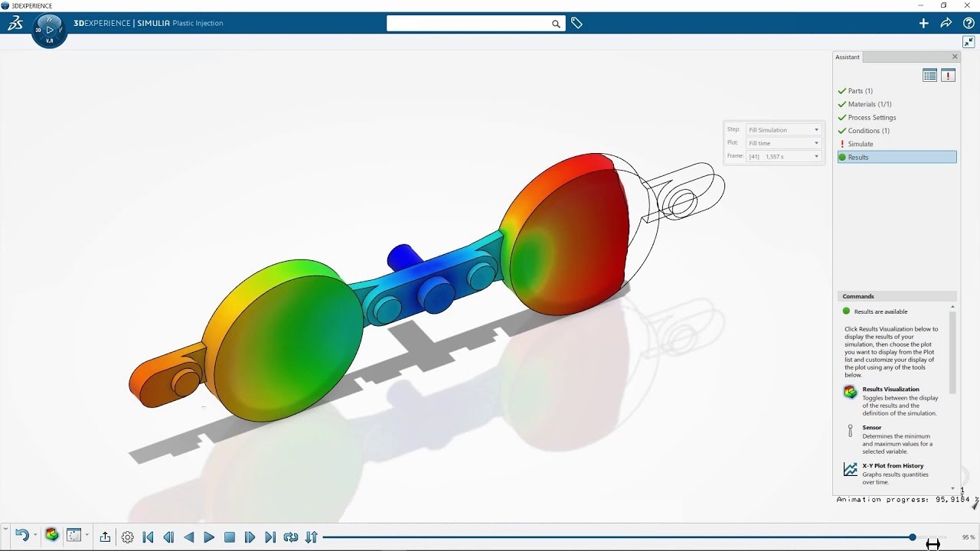Jump to last animation frame
Screen dimensions: 980x551
pos(270,537)
